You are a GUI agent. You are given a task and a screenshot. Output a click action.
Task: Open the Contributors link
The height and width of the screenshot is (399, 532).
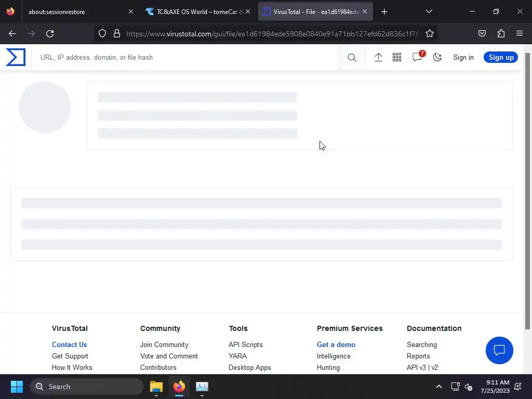click(158, 367)
